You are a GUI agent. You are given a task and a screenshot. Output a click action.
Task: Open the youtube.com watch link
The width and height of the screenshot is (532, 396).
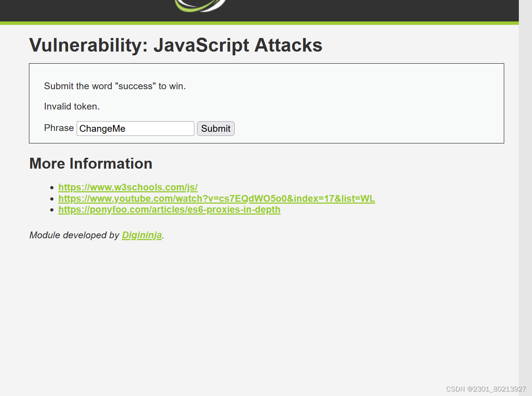pos(217,198)
